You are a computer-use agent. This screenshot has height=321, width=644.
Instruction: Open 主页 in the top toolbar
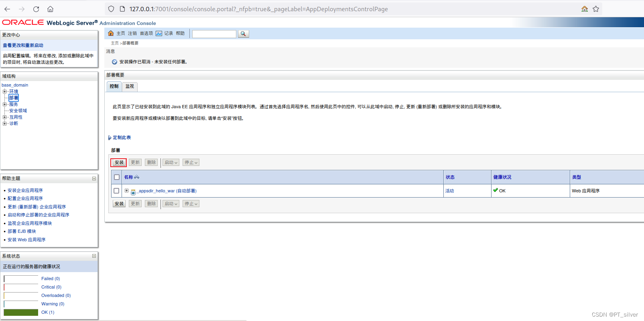click(121, 33)
